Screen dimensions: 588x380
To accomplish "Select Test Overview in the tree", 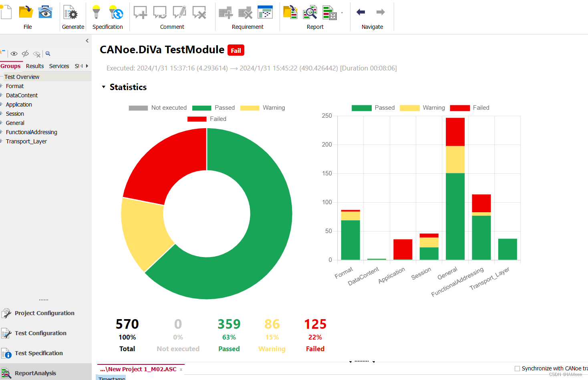I will tap(22, 77).
